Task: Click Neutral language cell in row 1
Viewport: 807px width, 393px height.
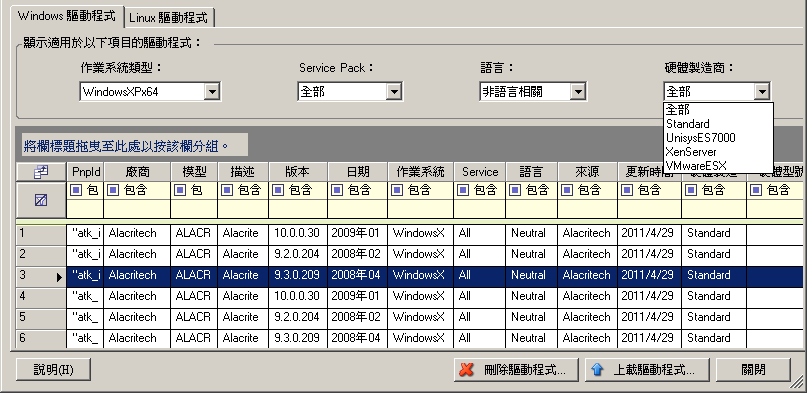Action: [x=532, y=234]
